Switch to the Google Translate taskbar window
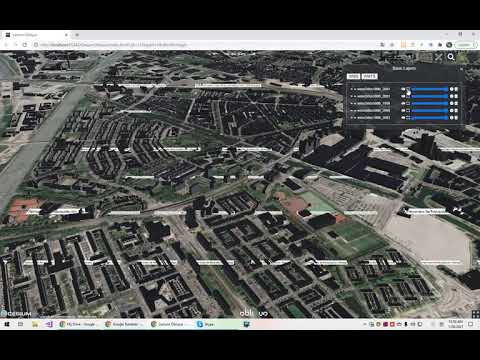 [125, 324]
